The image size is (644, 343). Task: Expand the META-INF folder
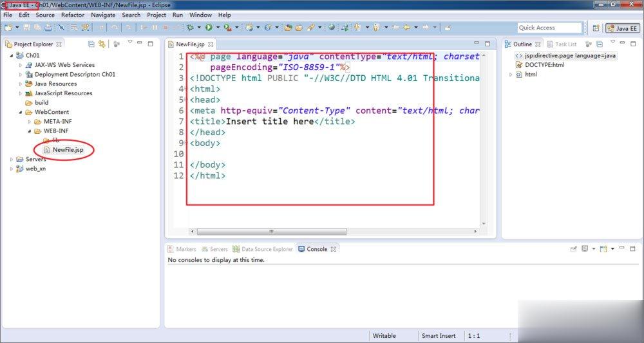(x=30, y=122)
